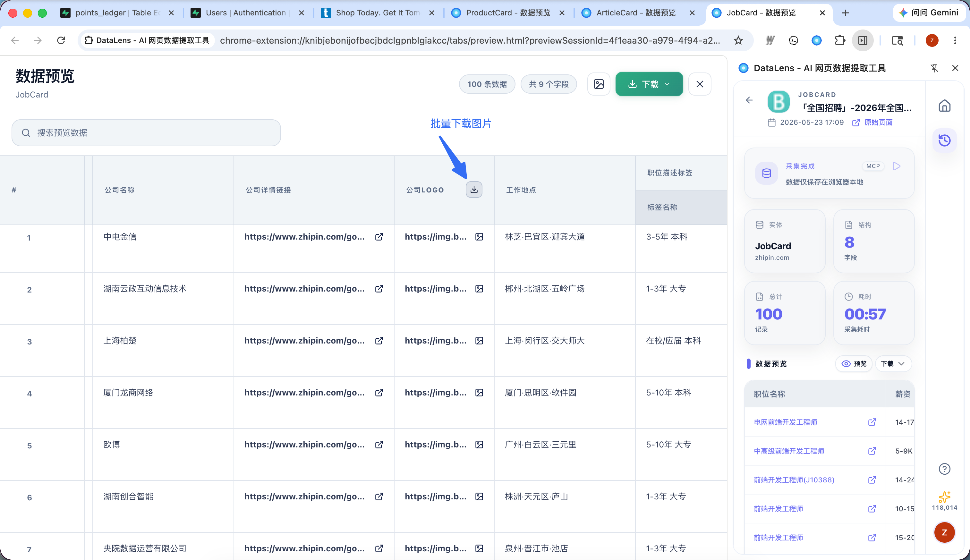Expand the 下载 dropdown in side panel
The image size is (970, 560).
[893, 364]
